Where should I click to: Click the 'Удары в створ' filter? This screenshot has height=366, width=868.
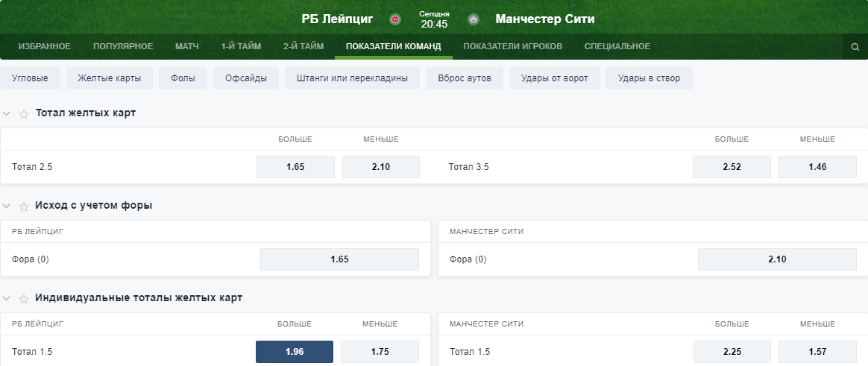point(649,78)
